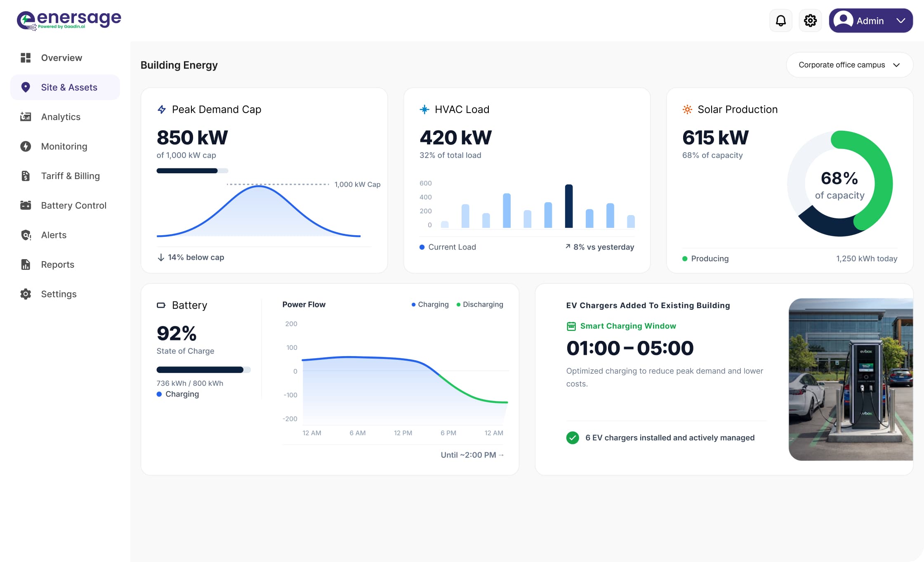Open Settings from the sidebar
This screenshot has height=562, width=924.
(65, 294)
